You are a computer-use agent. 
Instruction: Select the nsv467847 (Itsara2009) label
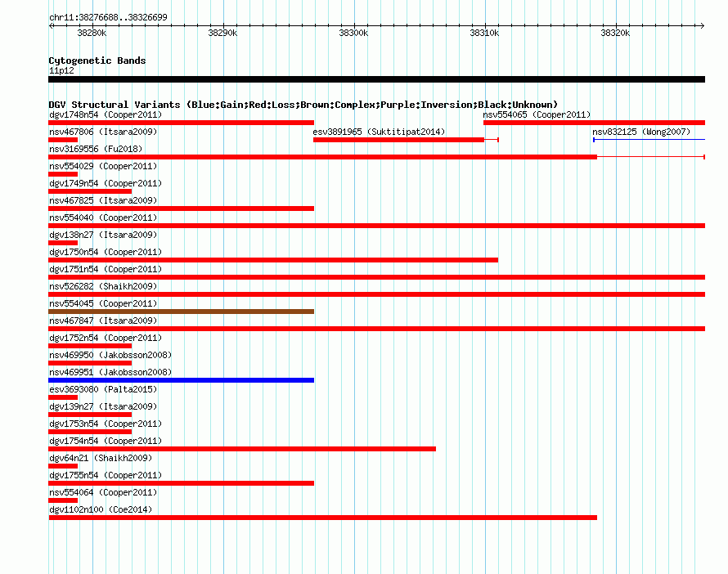pos(103,321)
